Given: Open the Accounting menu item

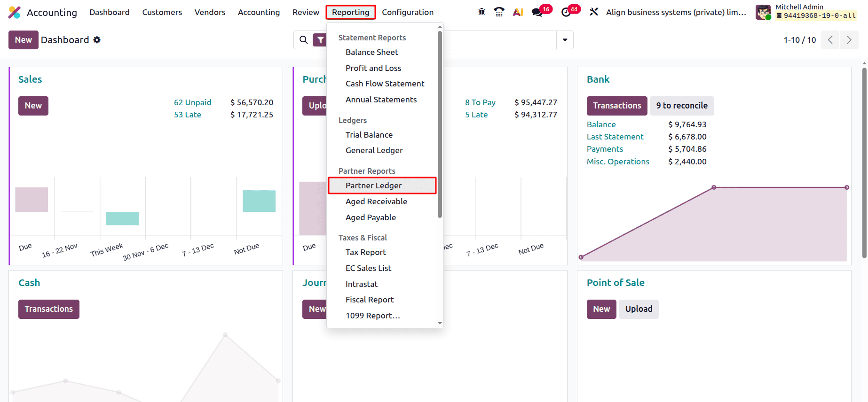Looking at the screenshot, I should pyautogui.click(x=259, y=12).
